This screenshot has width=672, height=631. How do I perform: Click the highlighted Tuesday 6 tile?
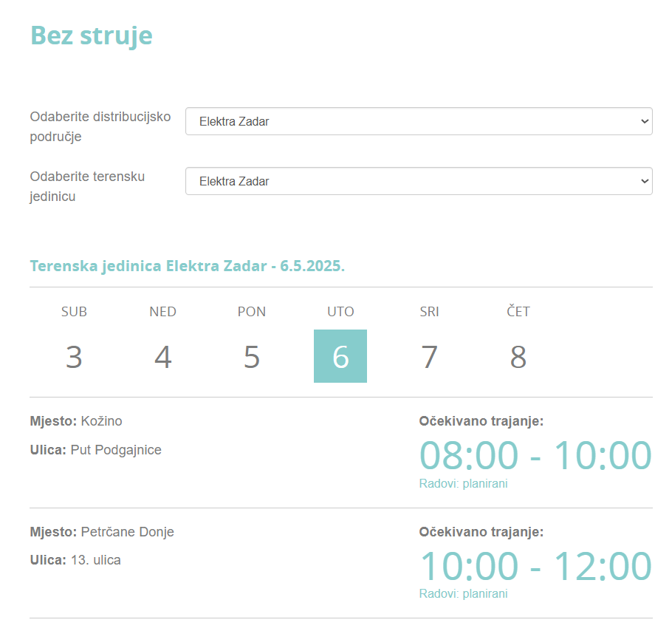[x=340, y=356]
